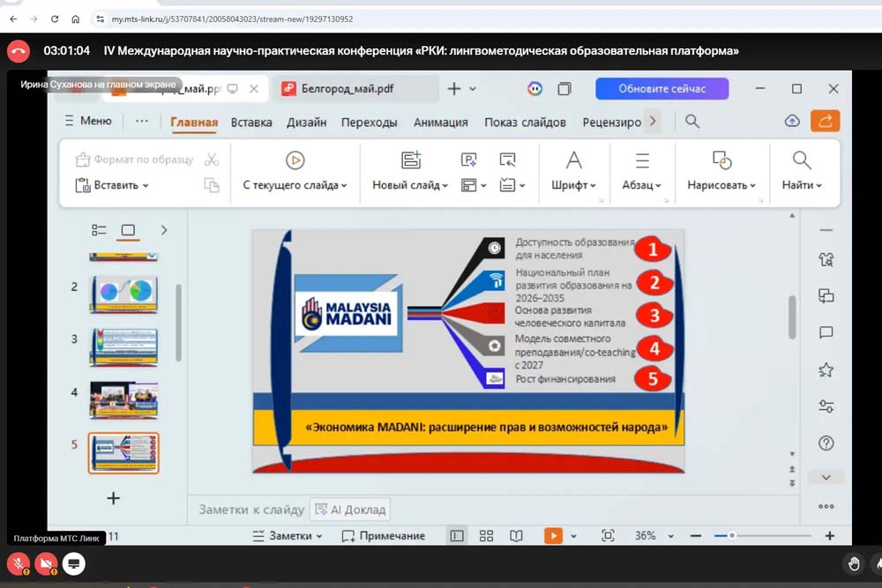Expand the Новый слайд dropdown
Image resolution: width=882 pixels, height=588 pixels.
pos(445,185)
